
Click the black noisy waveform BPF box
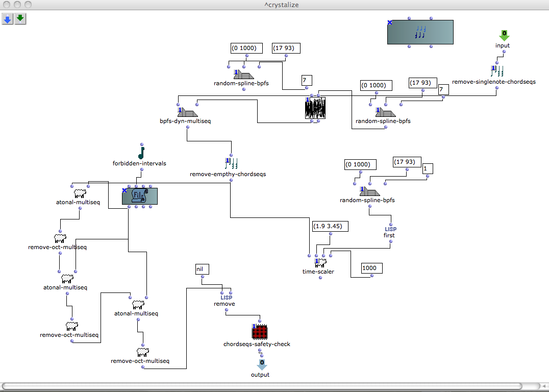(x=315, y=108)
